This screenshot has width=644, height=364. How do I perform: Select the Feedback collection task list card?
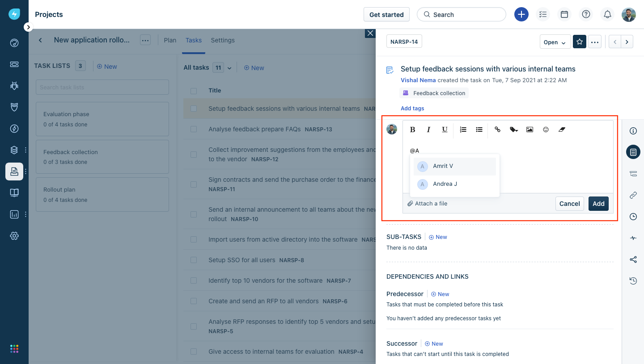pos(102,157)
